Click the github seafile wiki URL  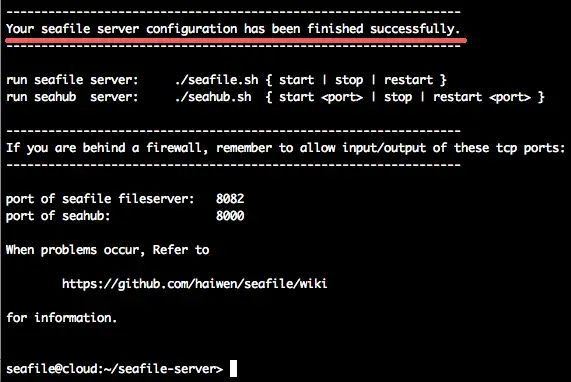[x=194, y=284]
